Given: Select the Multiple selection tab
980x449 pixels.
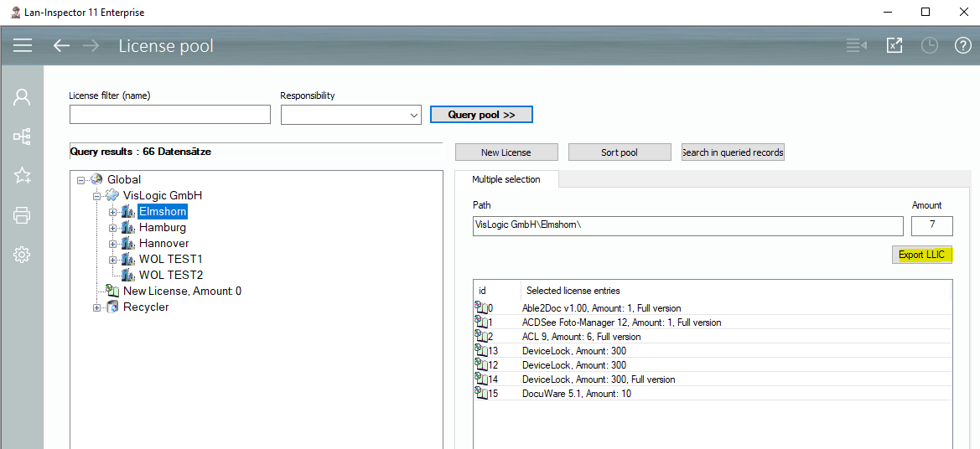Looking at the screenshot, I should coord(506,179).
